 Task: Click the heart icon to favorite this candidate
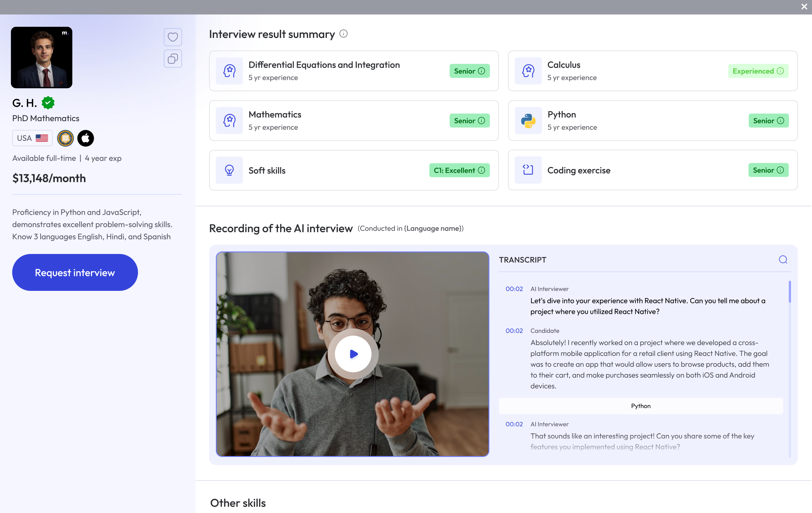click(173, 37)
